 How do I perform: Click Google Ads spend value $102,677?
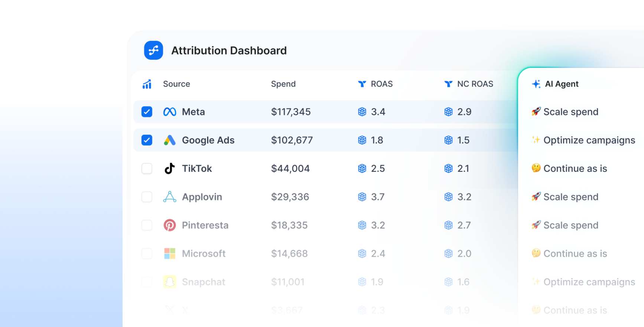(292, 140)
